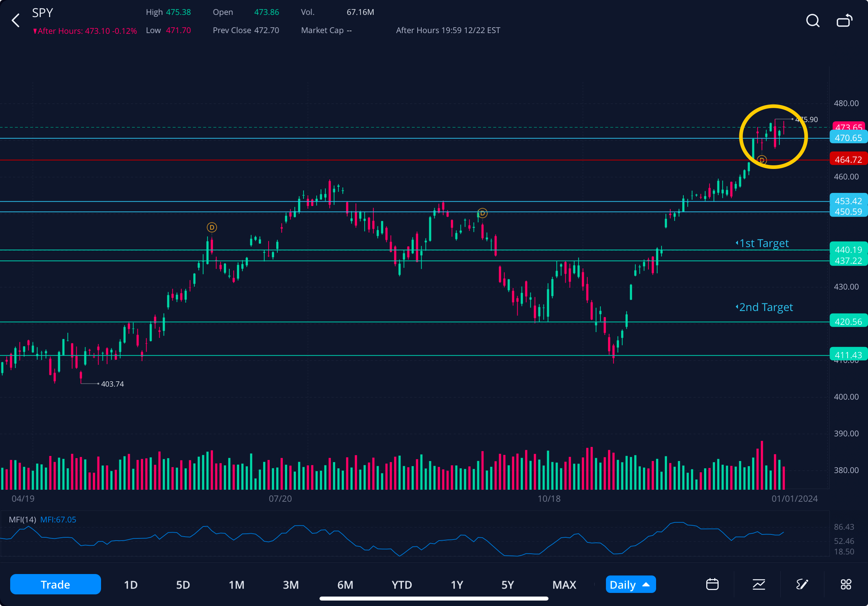The width and height of the screenshot is (868, 606).
Task: Select the 6M timeframe
Action: tap(345, 585)
